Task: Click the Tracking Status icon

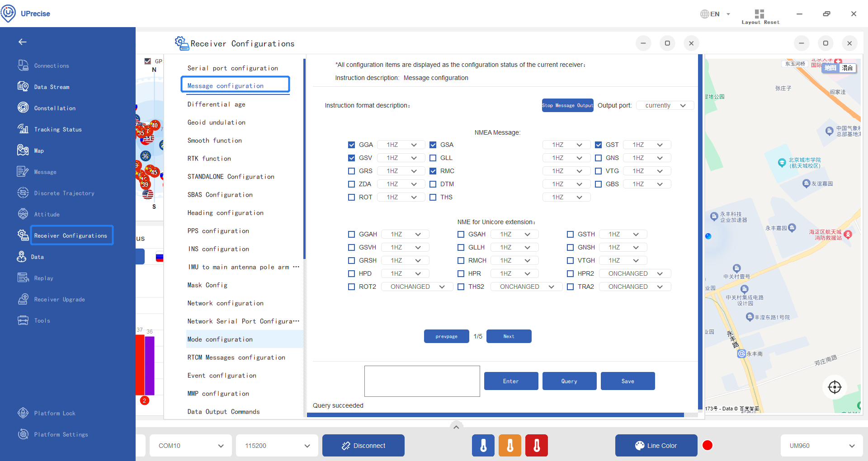Action: pyautogui.click(x=23, y=129)
